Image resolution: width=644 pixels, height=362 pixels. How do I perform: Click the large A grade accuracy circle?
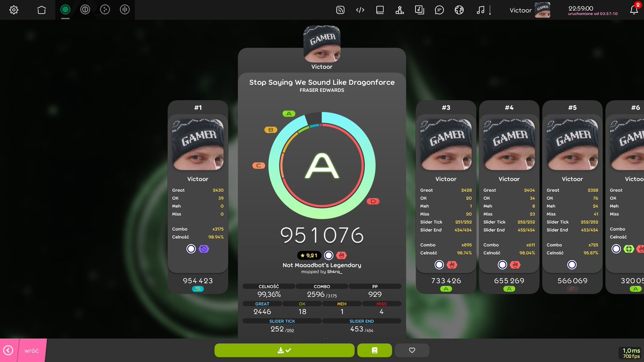(321, 166)
